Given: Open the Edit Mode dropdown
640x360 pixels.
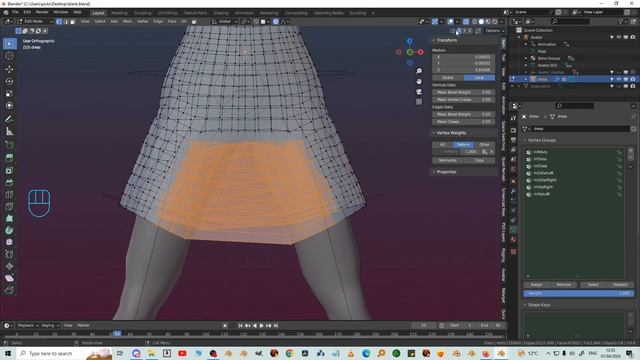Looking at the screenshot, I should (x=35, y=21).
